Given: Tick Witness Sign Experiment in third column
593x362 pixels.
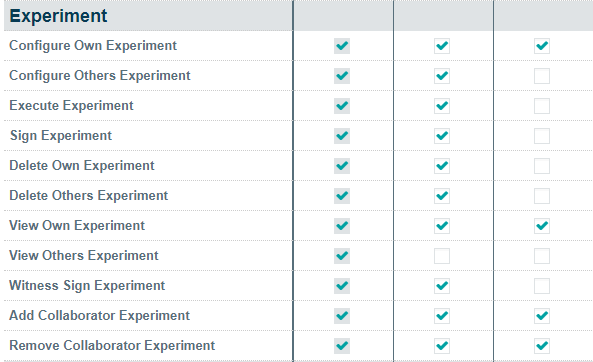Looking at the screenshot, I should pos(542,286).
